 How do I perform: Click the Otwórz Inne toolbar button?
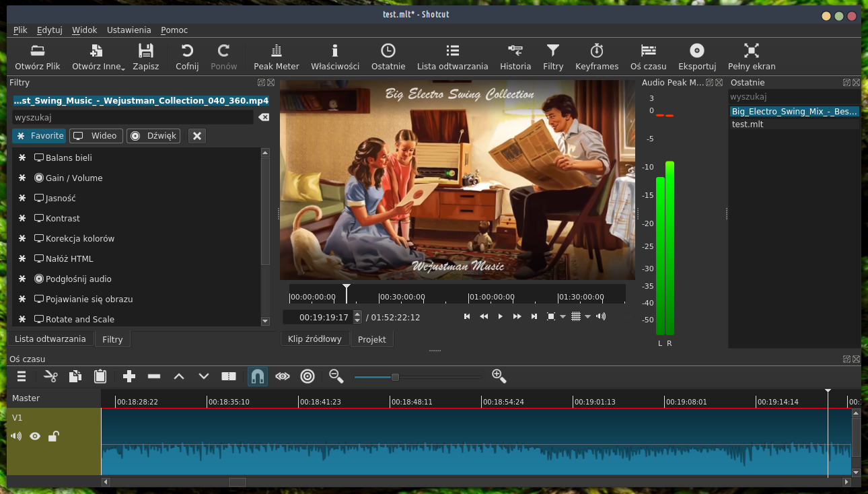[98, 57]
